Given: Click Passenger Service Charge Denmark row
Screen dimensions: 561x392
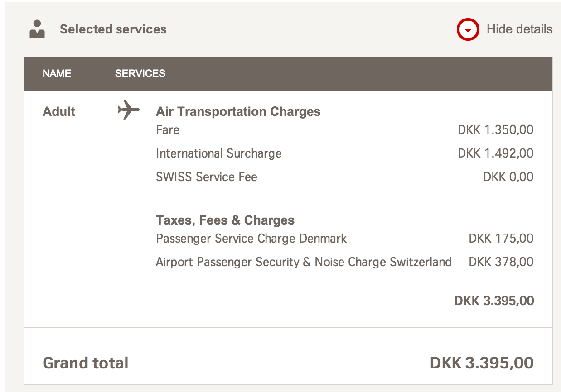Looking at the screenshot, I should click(251, 239).
